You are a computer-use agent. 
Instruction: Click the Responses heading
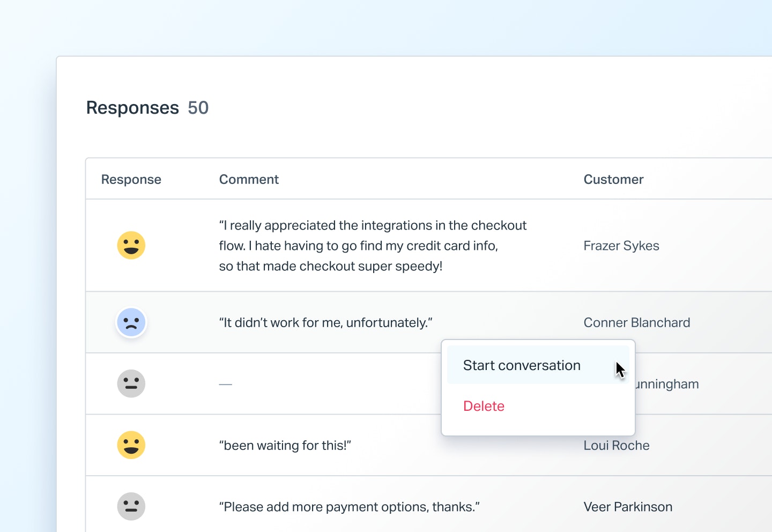(132, 108)
